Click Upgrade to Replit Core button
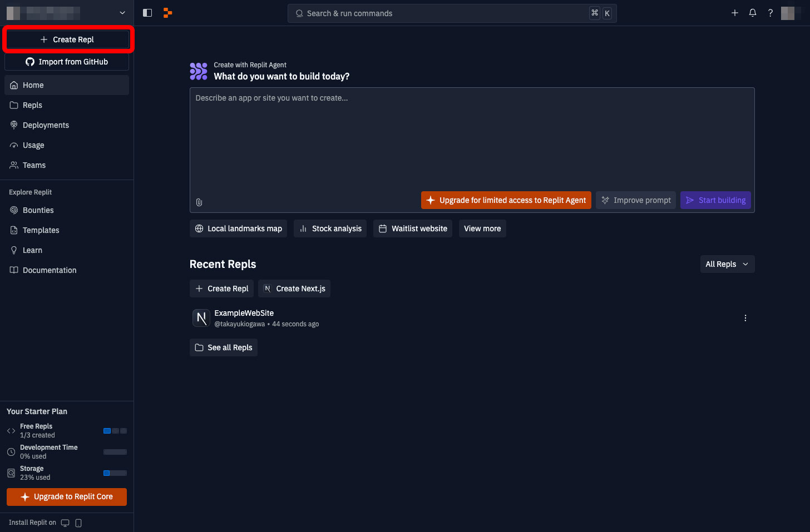This screenshot has width=810, height=532. click(67, 497)
